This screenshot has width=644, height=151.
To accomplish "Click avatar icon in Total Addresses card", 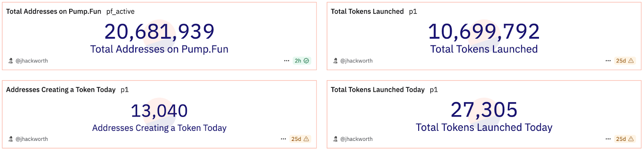I will pyautogui.click(x=11, y=61).
